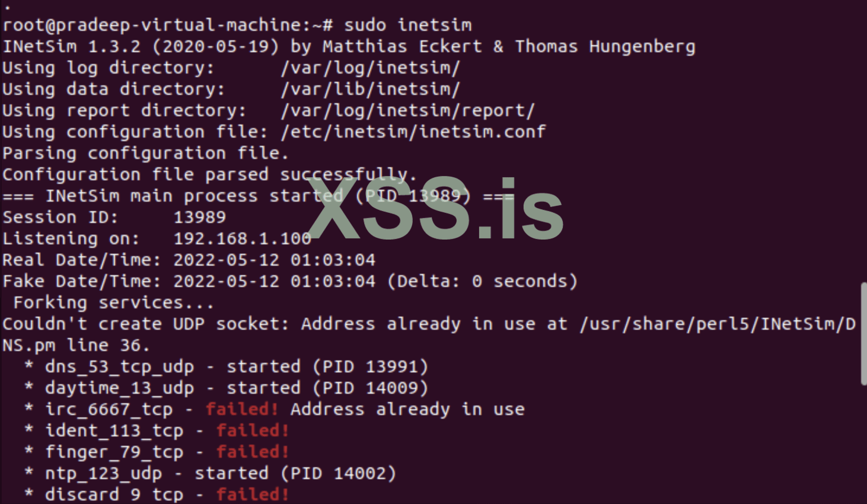Click the 'sudo inetsim' command text
Screen dimensions: 867x504
[407, 25]
